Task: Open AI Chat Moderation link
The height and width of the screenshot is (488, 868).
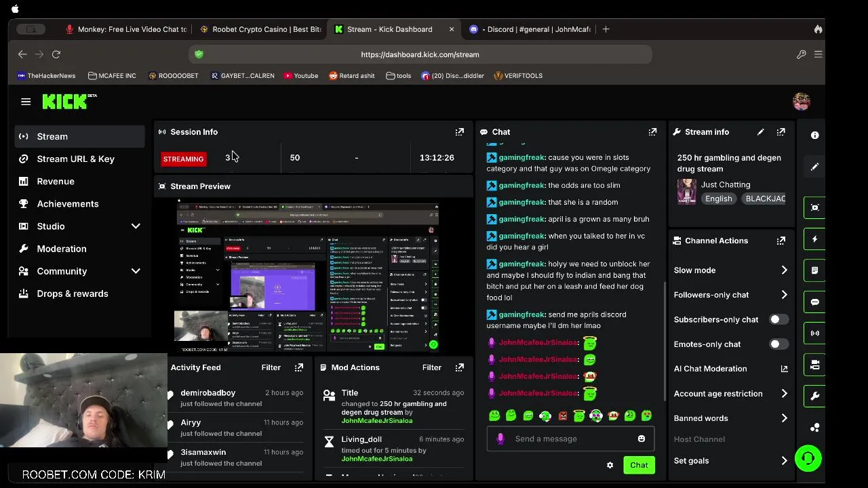Action: (x=730, y=369)
